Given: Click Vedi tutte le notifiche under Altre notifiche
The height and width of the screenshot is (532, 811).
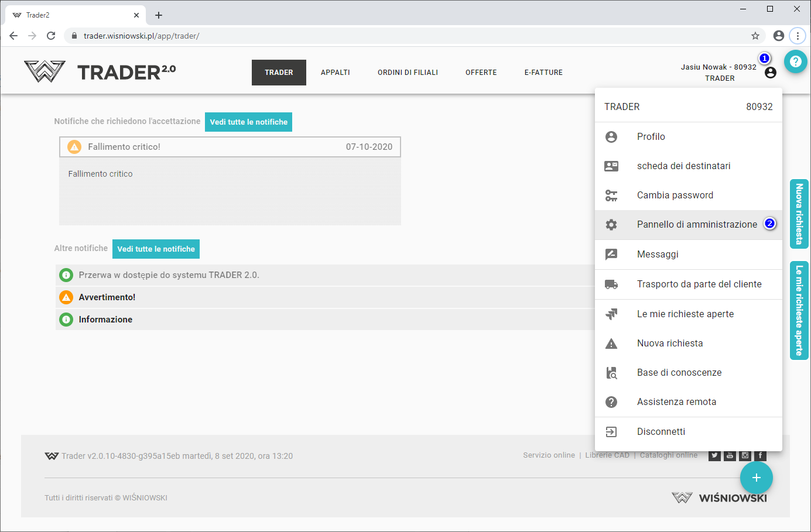Looking at the screenshot, I should coord(156,249).
